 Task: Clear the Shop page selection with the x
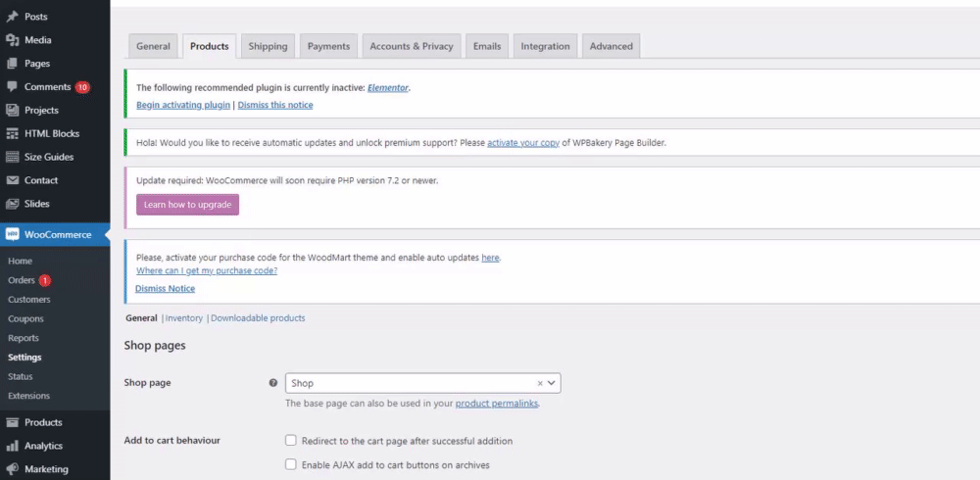[x=540, y=383]
